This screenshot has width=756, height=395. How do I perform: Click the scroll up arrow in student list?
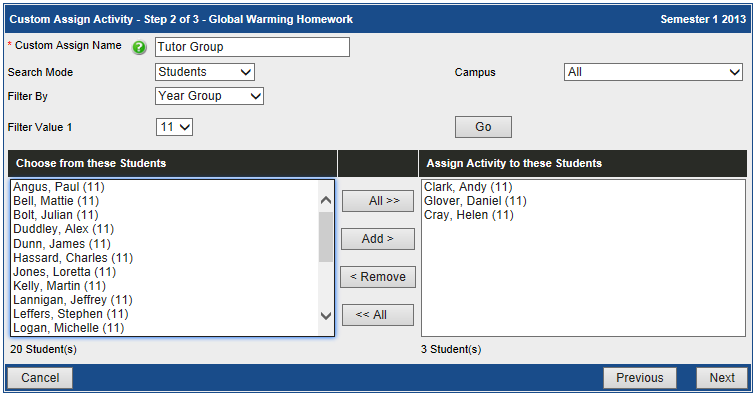(326, 200)
